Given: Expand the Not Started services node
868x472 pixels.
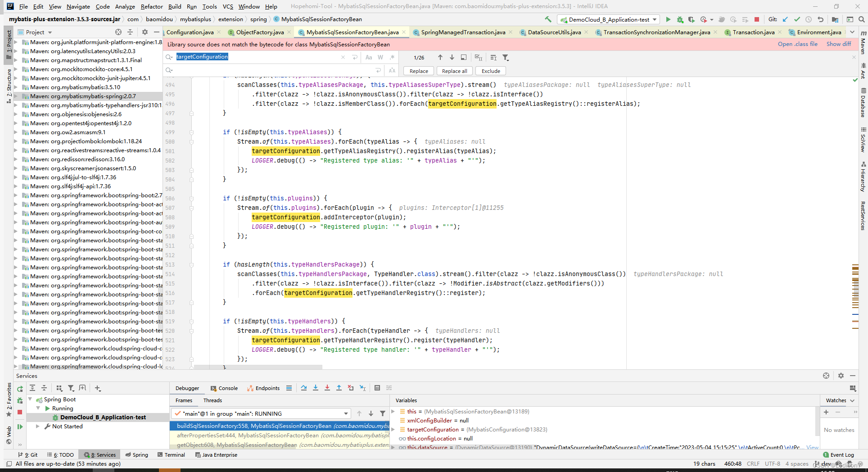Looking at the screenshot, I should pos(38,426).
